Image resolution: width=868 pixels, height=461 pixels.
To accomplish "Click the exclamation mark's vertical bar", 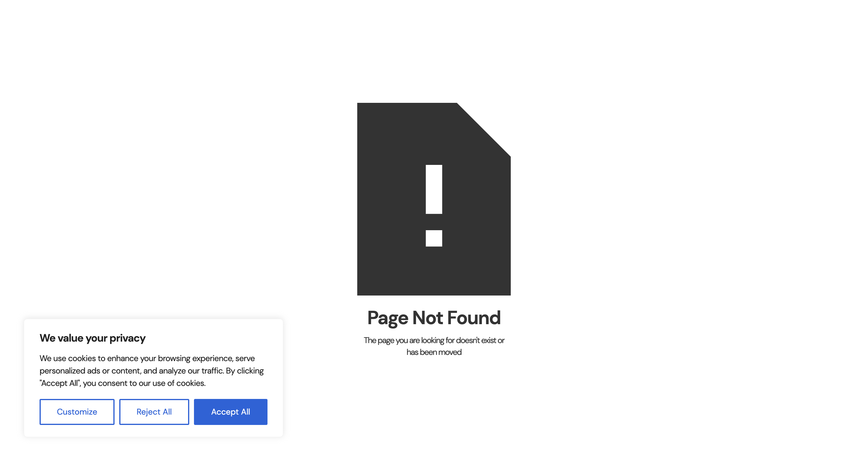I will 434,189.
